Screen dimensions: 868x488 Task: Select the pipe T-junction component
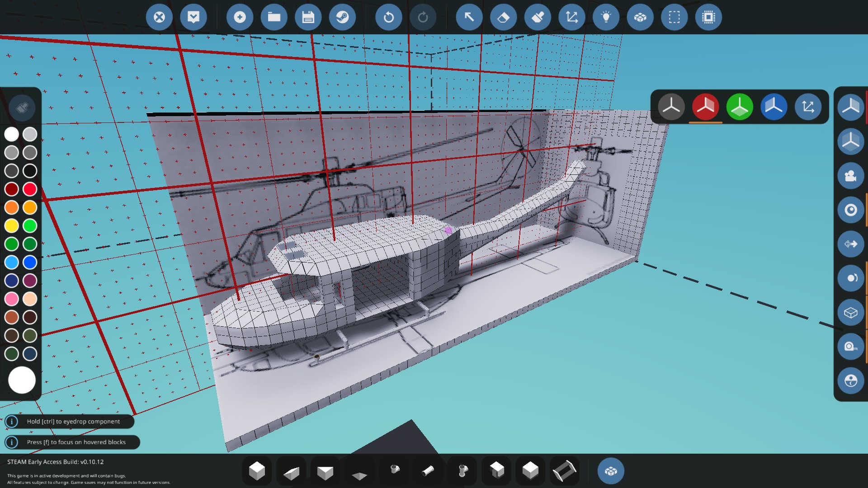coord(462,471)
